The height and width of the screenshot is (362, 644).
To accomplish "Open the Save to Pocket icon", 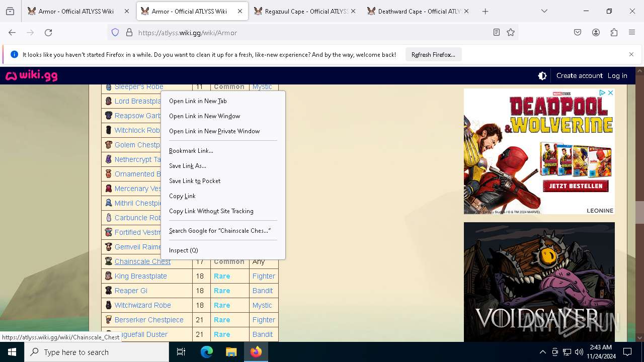I will [x=578, y=32].
